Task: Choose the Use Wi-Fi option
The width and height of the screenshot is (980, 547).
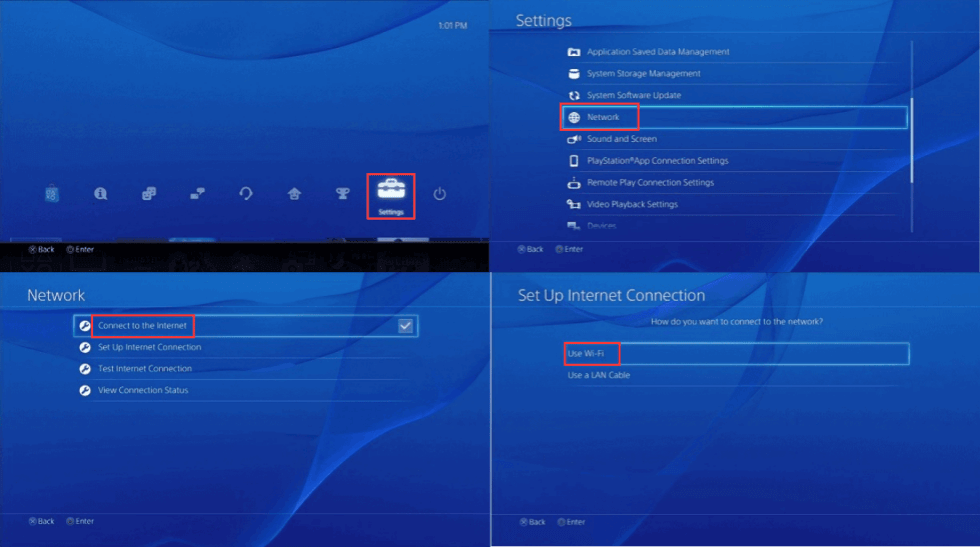Action: point(737,354)
